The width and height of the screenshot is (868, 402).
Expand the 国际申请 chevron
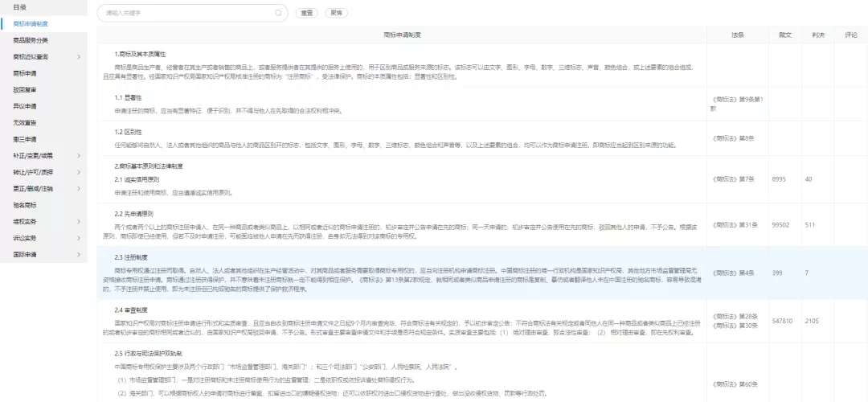click(x=79, y=254)
